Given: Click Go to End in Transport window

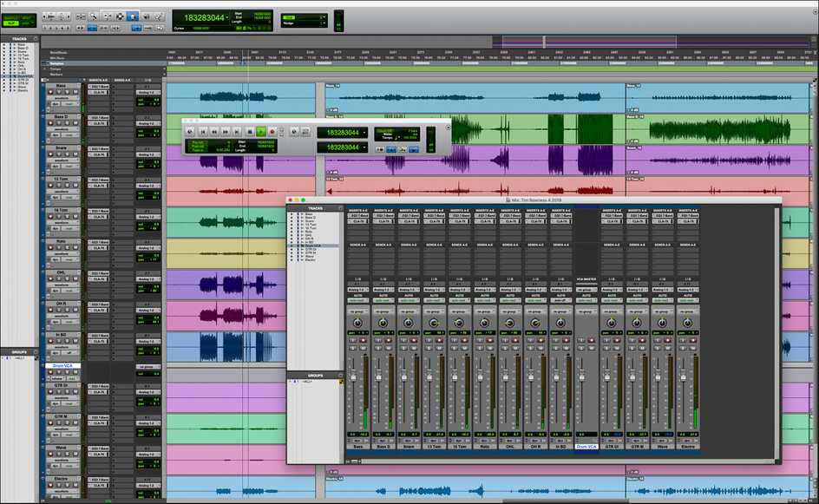Looking at the screenshot, I should pyautogui.click(x=237, y=132).
